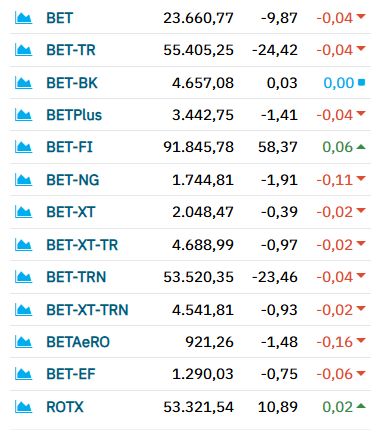
Task: Open the ROTX index link
Action: pyautogui.click(x=65, y=407)
